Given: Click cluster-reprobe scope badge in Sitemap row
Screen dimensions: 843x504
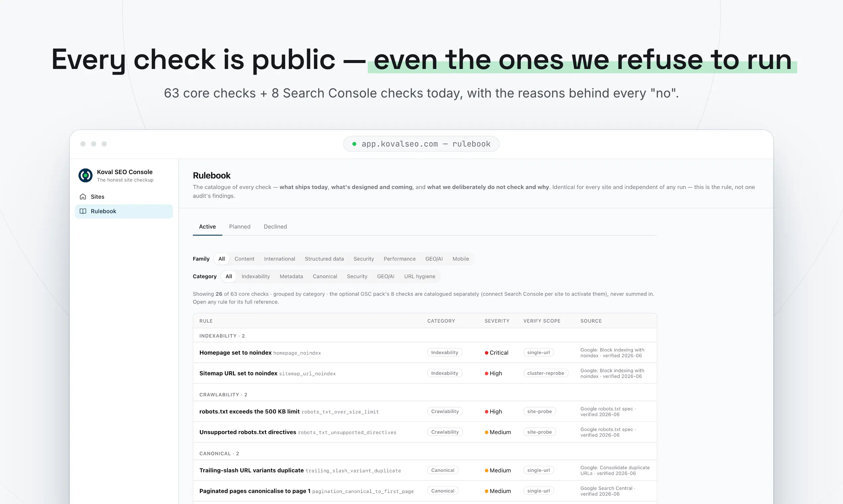Looking at the screenshot, I should (546, 373).
